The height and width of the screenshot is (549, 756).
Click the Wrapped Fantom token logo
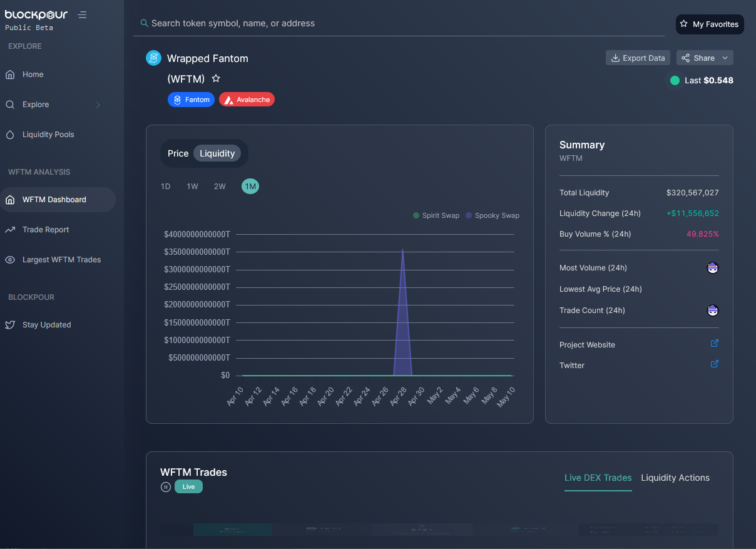pyautogui.click(x=153, y=58)
